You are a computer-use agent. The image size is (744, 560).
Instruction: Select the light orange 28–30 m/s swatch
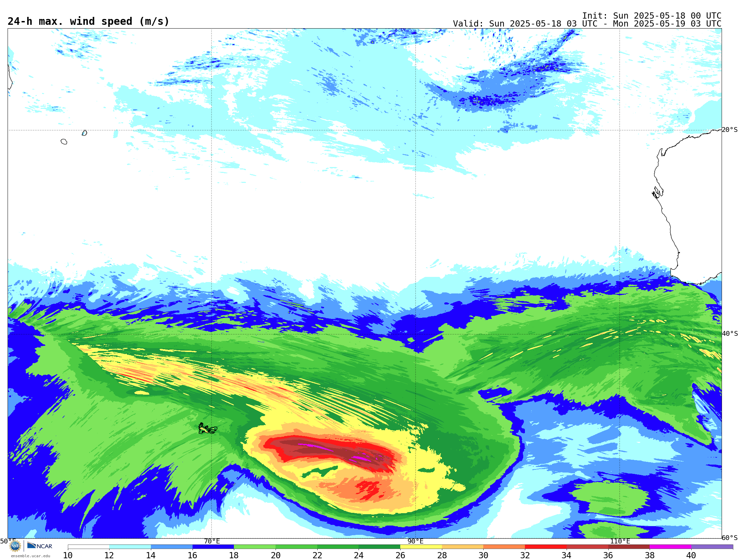[x=463, y=547]
